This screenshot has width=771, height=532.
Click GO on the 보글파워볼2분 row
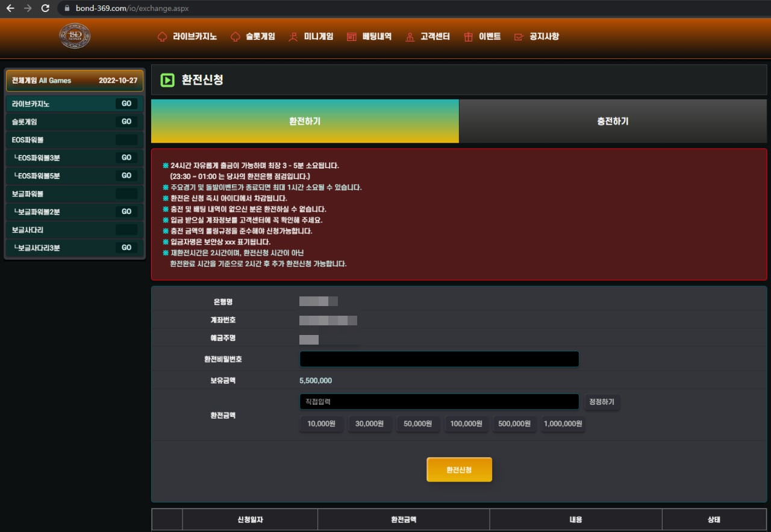click(126, 212)
